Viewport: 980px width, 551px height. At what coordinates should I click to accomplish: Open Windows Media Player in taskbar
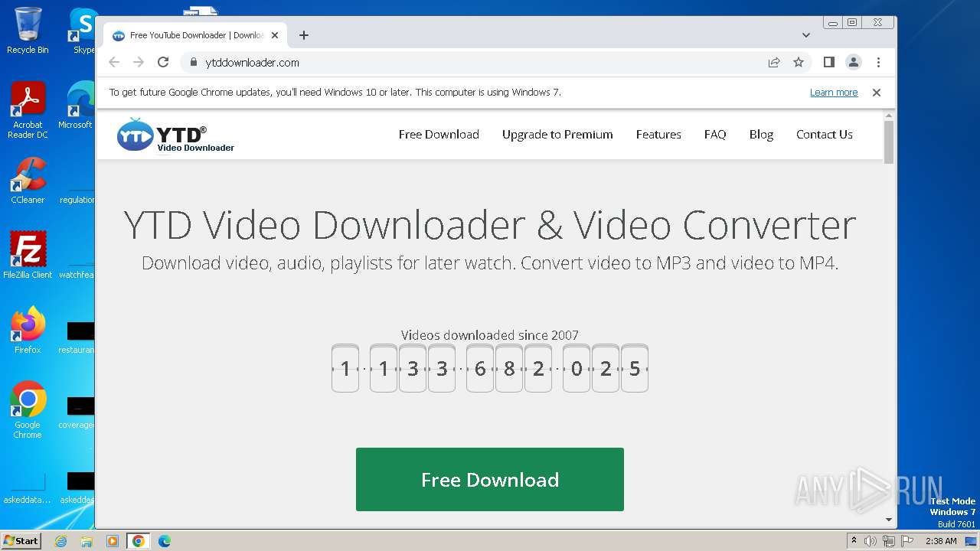(x=113, y=541)
